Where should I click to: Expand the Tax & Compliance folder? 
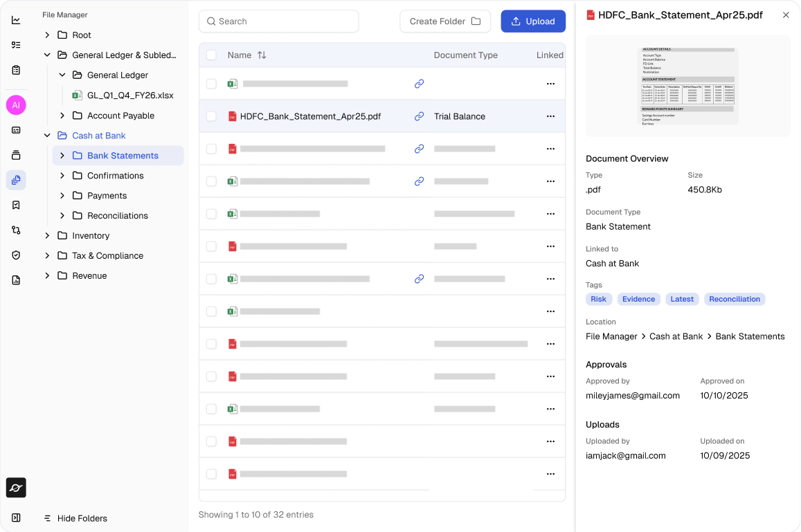point(47,255)
